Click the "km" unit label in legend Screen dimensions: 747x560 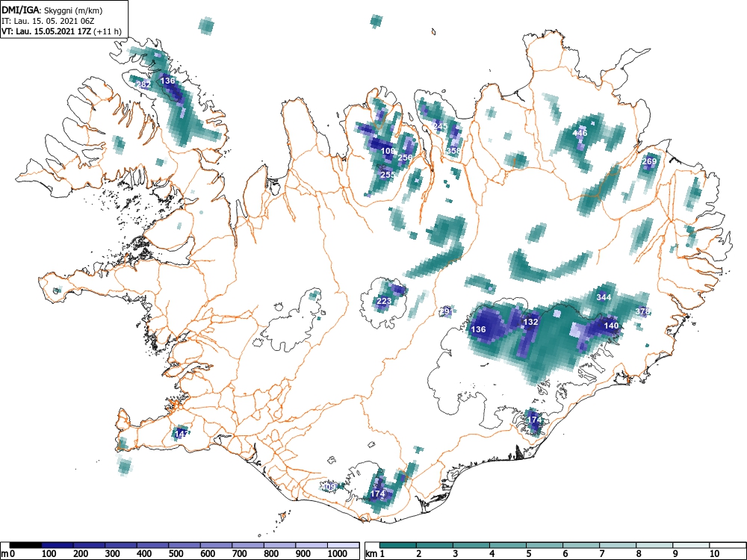371,554
